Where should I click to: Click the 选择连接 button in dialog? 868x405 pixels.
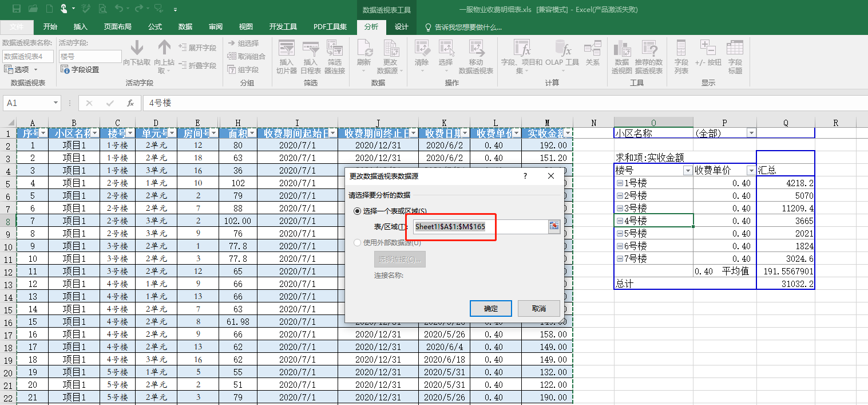coord(400,259)
